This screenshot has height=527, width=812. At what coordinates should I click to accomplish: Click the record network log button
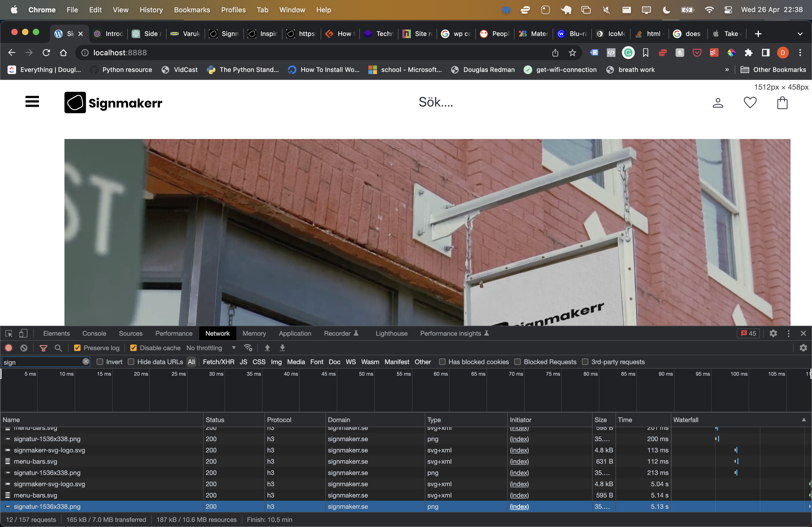pyautogui.click(x=9, y=348)
